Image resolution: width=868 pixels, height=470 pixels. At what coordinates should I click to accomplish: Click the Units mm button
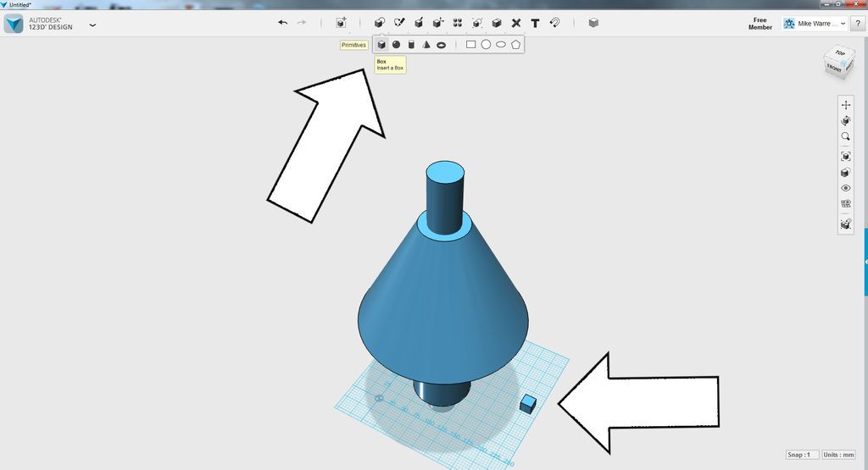pos(838,455)
